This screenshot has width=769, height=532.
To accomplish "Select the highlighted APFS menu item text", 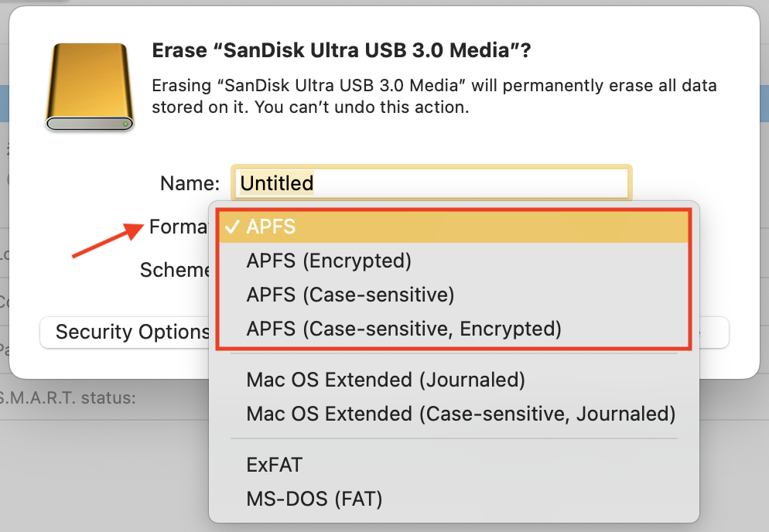I will point(271,227).
